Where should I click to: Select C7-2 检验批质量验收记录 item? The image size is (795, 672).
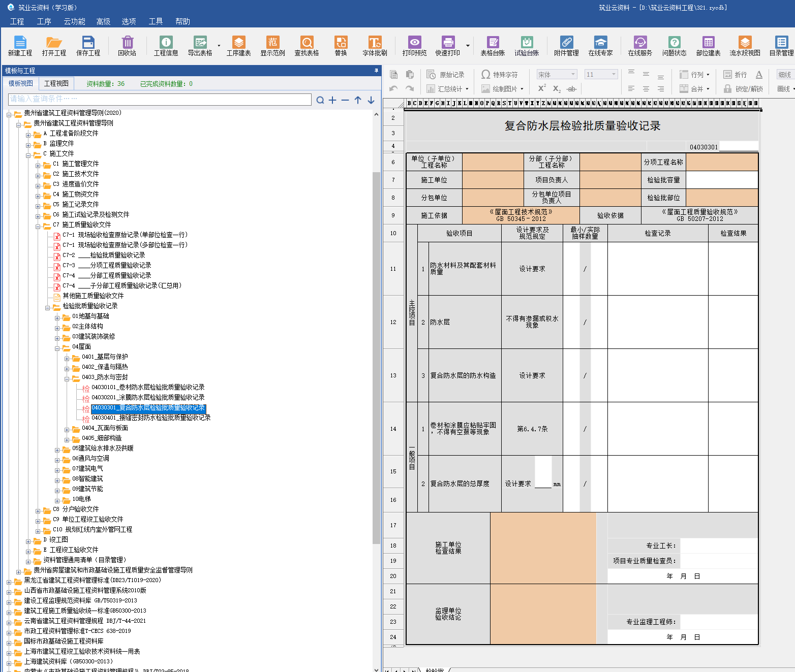point(104,255)
